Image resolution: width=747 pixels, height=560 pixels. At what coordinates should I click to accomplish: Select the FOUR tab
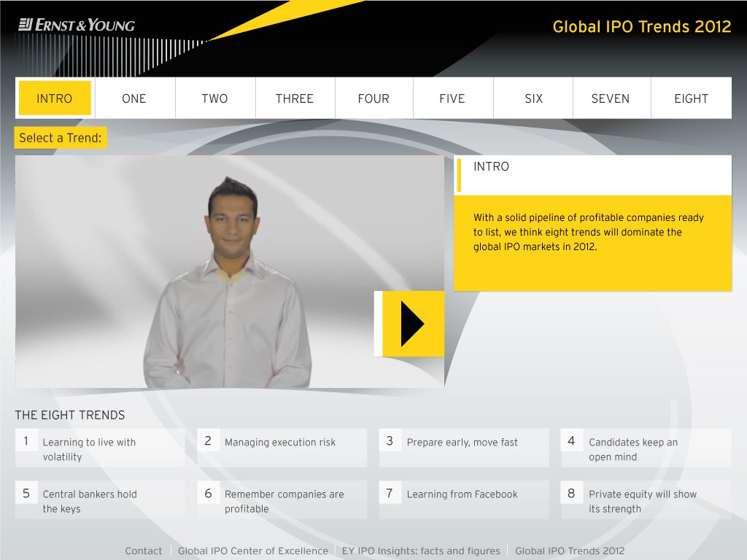pyautogui.click(x=373, y=98)
